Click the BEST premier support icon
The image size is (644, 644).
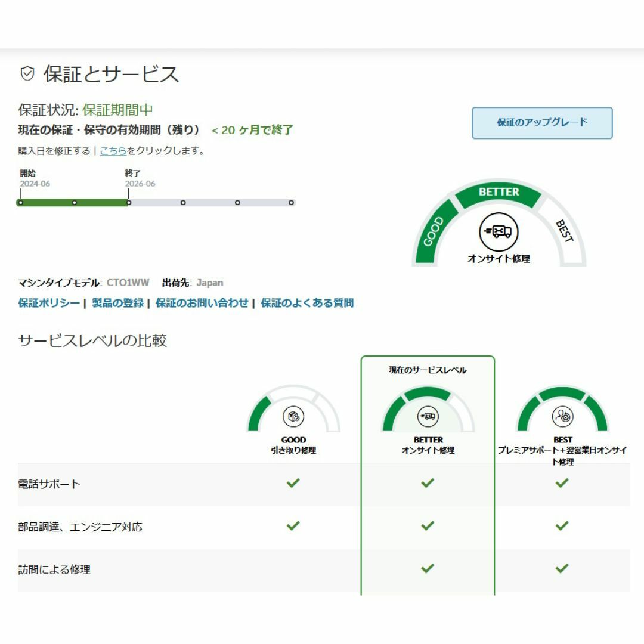[562, 416]
